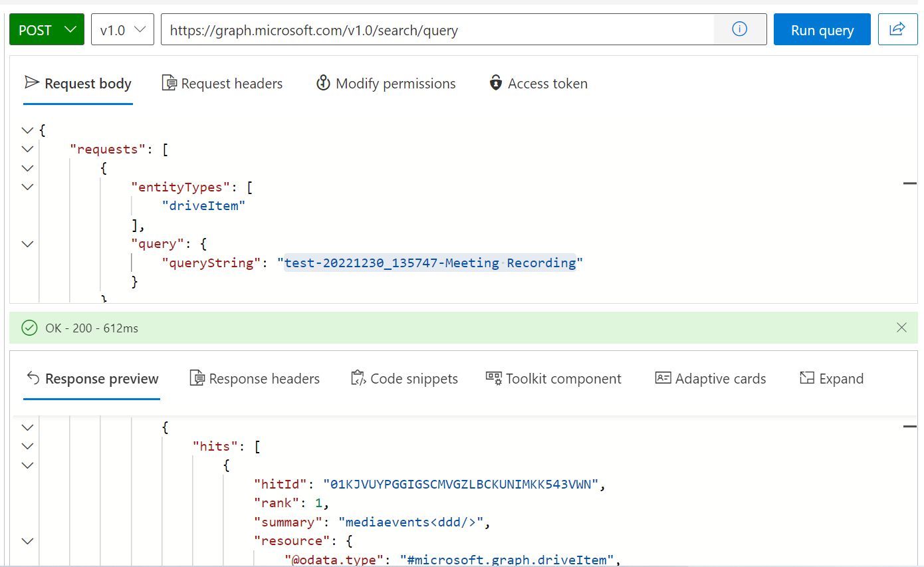924x567 pixels.
Task: Click the Run query button
Action: point(822,30)
